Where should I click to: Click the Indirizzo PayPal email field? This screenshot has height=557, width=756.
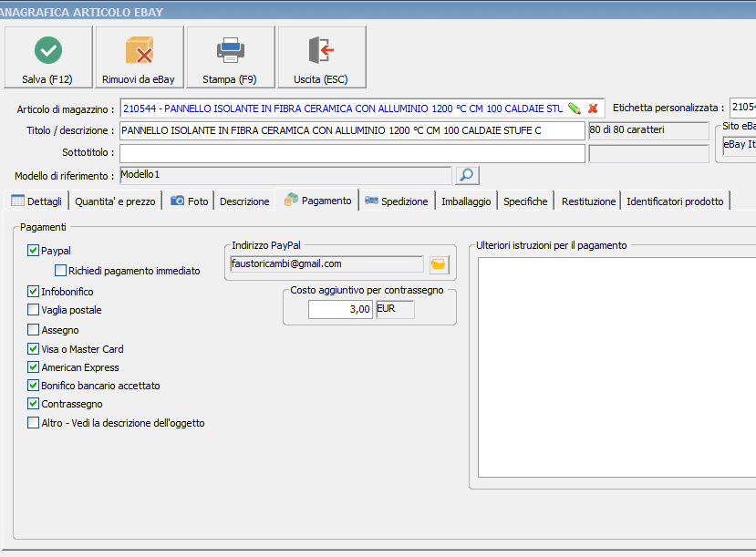coord(326,264)
